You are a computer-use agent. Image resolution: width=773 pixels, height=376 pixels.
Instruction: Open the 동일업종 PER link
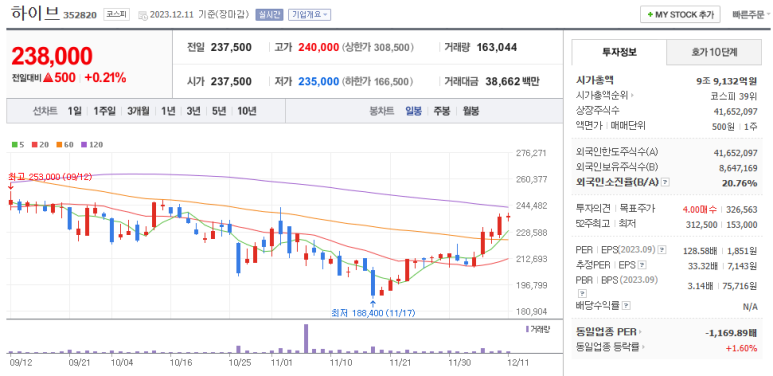(x=609, y=333)
